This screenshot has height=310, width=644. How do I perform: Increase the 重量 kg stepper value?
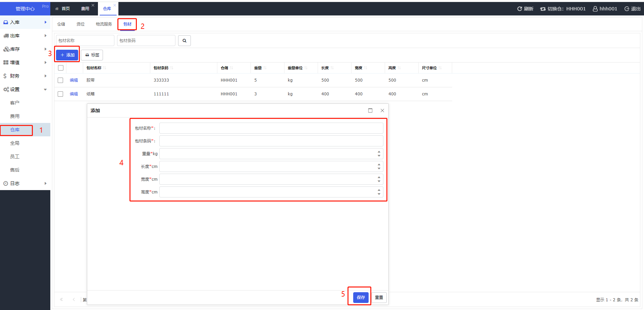[x=379, y=152]
